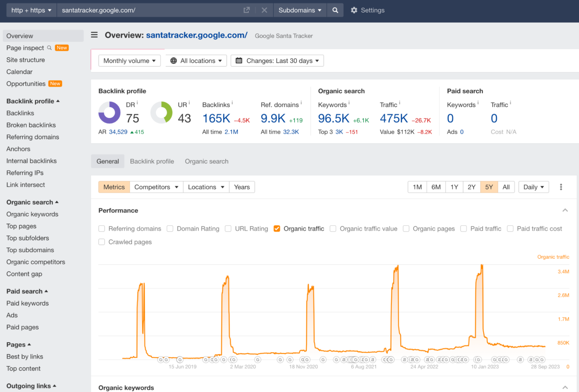Click the calendar icon in Changes filter
The width and height of the screenshot is (579, 392).
[239, 61]
